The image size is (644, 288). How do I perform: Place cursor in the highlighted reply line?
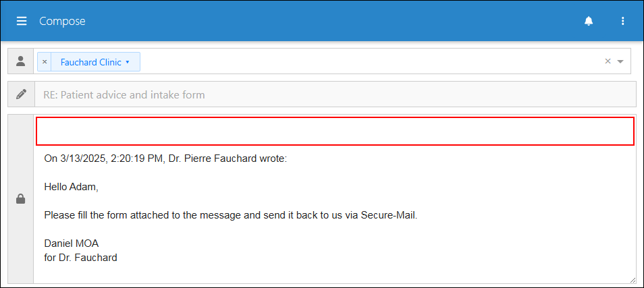[x=335, y=131]
